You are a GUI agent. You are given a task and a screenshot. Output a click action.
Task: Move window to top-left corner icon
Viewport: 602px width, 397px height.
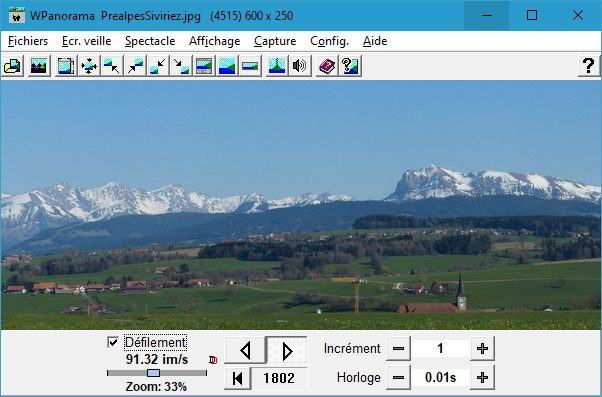[x=112, y=66]
